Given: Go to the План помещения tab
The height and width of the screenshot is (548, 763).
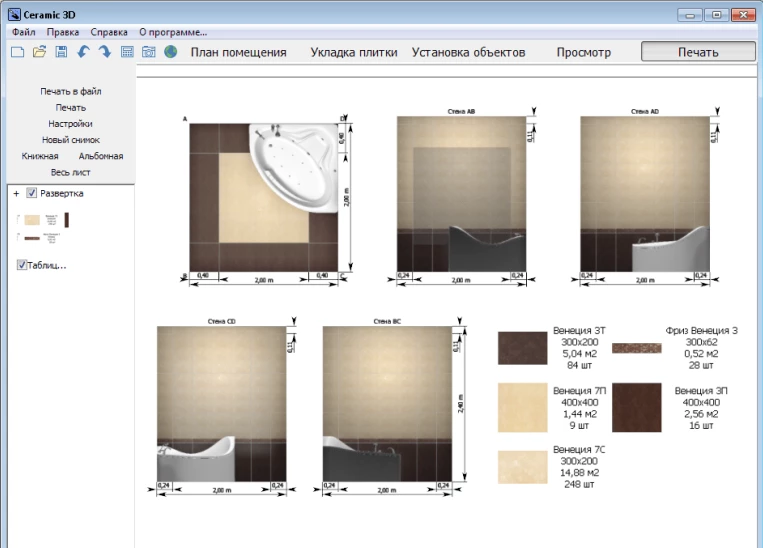Looking at the screenshot, I should pos(239,52).
